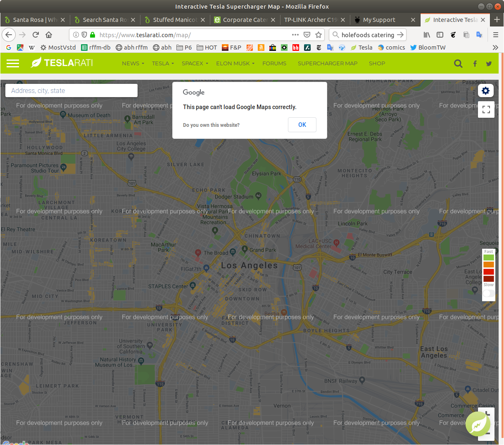
Task: Open the rffm-db bookmark
Action: coord(96,48)
